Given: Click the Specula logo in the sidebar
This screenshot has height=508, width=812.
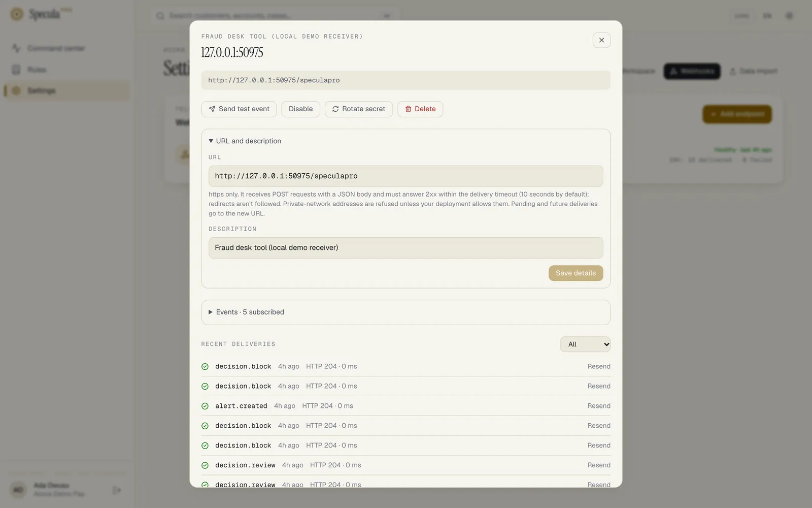Looking at the screenshot, I should click(41, 14).
